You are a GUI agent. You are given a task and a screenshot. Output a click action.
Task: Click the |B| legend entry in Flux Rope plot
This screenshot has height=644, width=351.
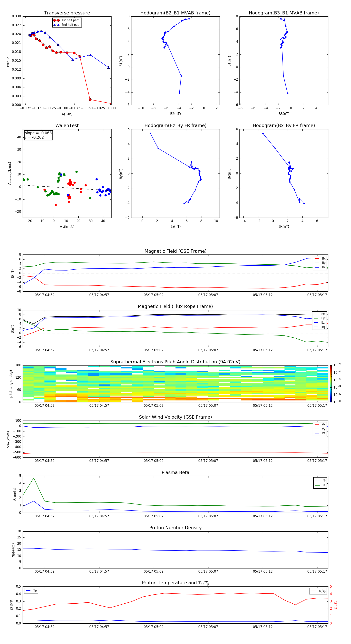pyautogui.click(x=320, y=327)
